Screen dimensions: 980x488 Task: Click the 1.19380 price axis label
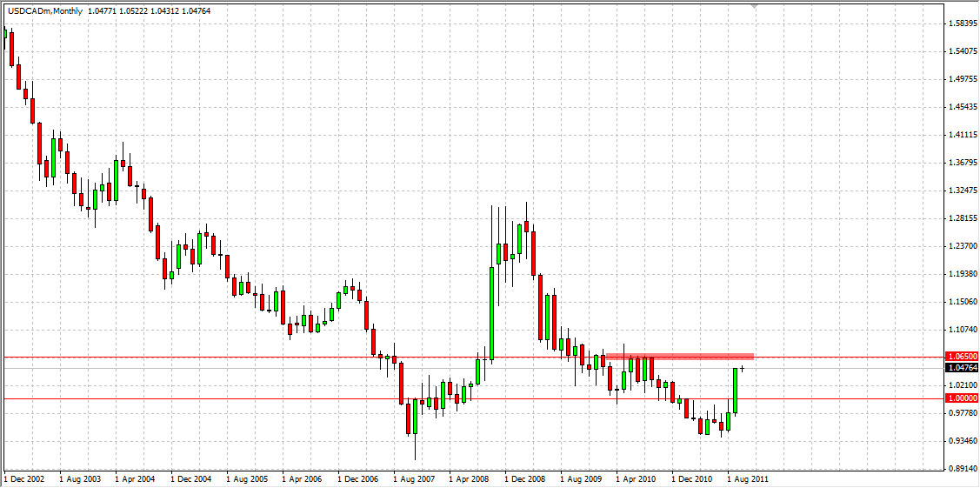coord(963,274)
